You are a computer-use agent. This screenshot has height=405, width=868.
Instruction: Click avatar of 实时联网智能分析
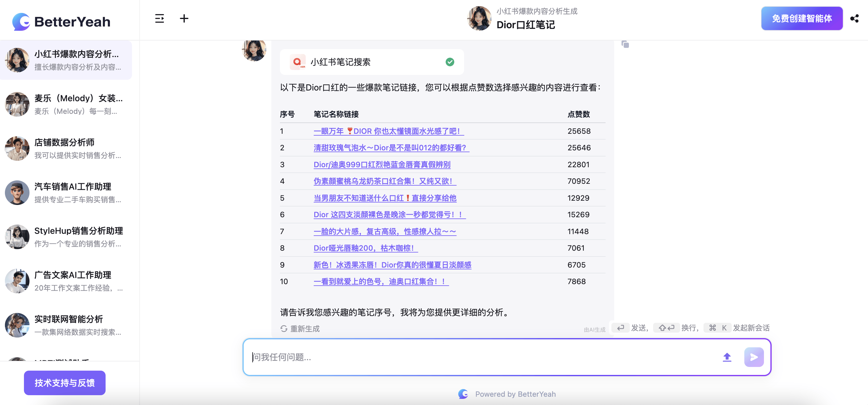coord(17,325)
